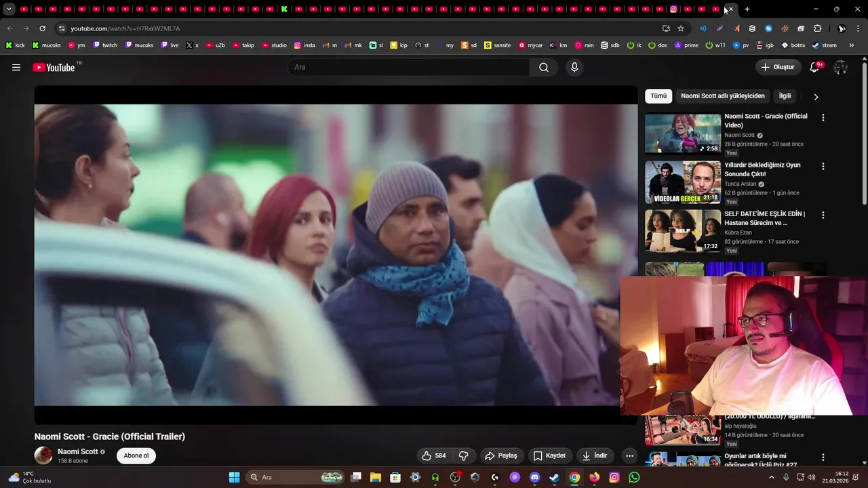Open Firefox from the taskbar
The width and height of the screenshot is (868, 488).
point(594,477)
